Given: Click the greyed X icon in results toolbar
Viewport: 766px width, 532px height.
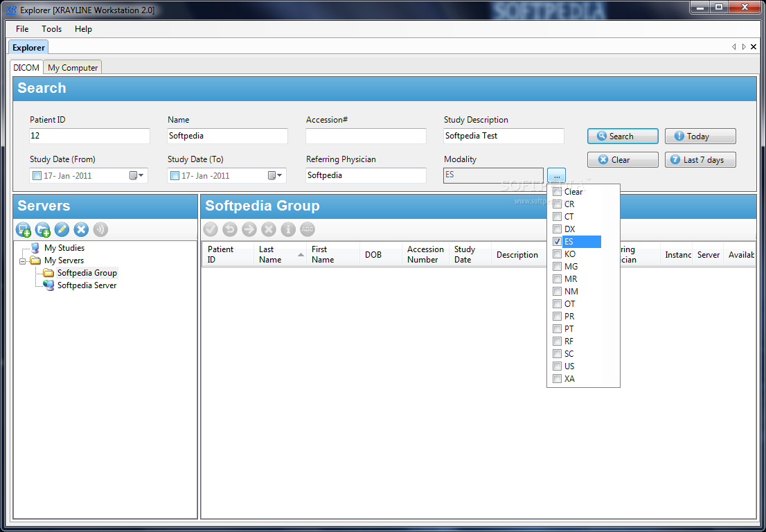Looking at the screenshot, I should click(x=269, y=229).
